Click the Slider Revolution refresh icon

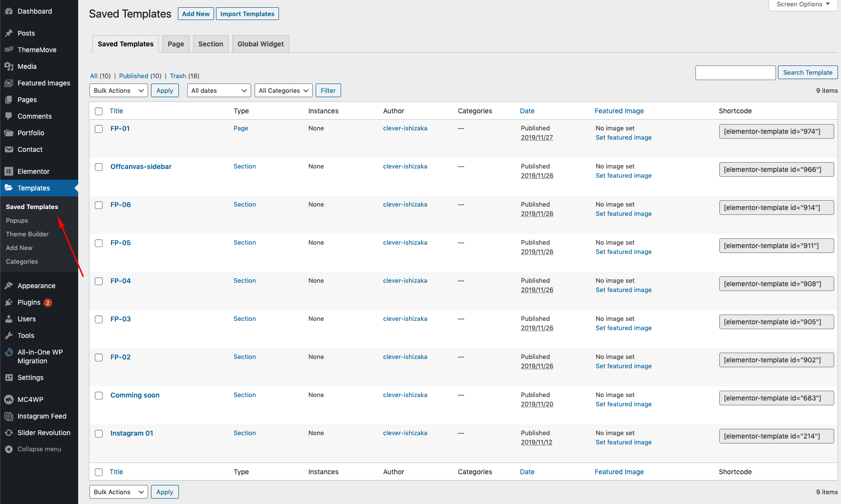(x=9, y=433)
